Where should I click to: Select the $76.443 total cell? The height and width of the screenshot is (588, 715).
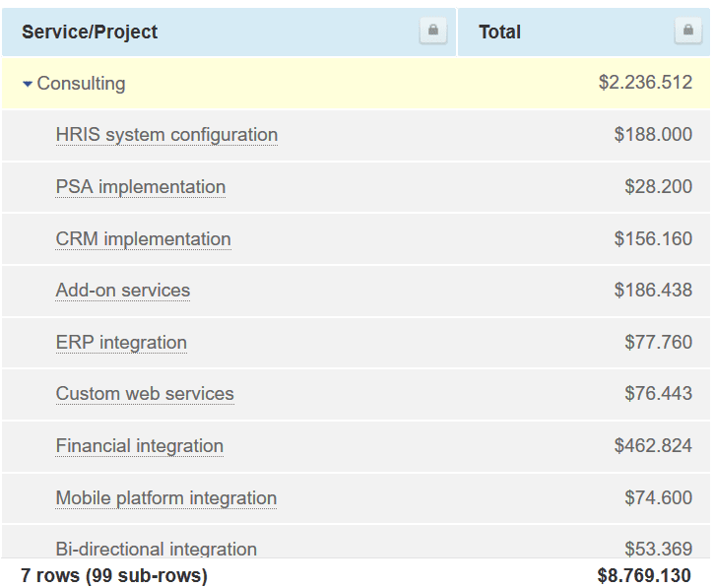click(659, 394)
